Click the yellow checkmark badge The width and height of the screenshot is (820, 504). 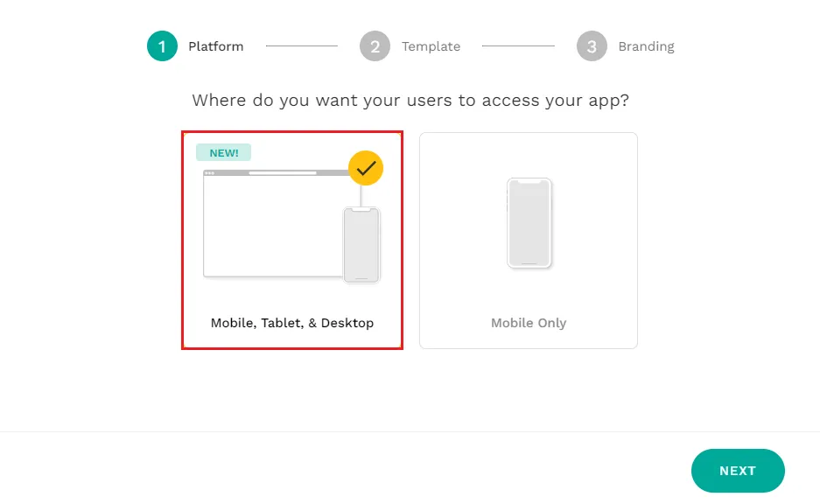click(366, 167)
